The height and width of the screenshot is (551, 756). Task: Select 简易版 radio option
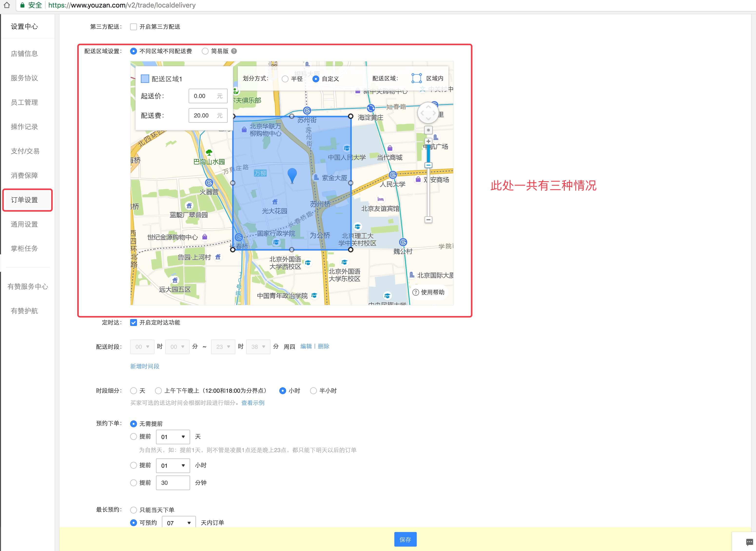(x=205, y=51)
